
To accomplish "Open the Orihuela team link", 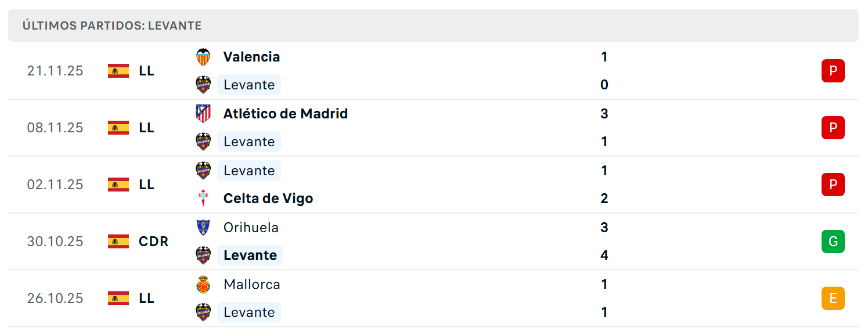I will 251,227.
